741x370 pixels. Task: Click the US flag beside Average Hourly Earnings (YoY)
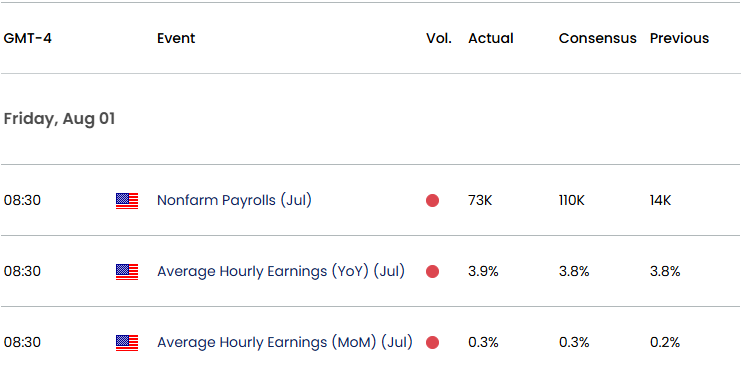(x=127, y=272)
